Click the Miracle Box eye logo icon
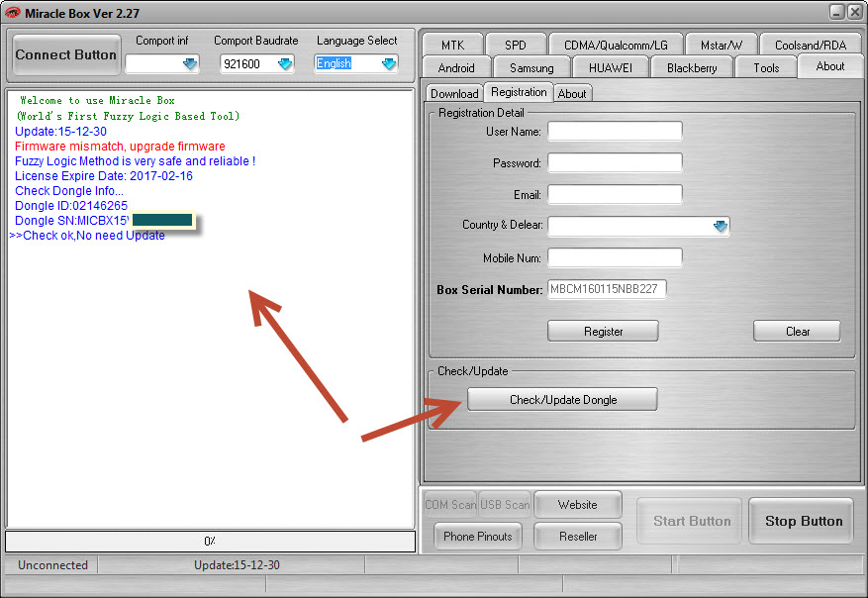This screenshot has height=598, width=868. point(12,12)
